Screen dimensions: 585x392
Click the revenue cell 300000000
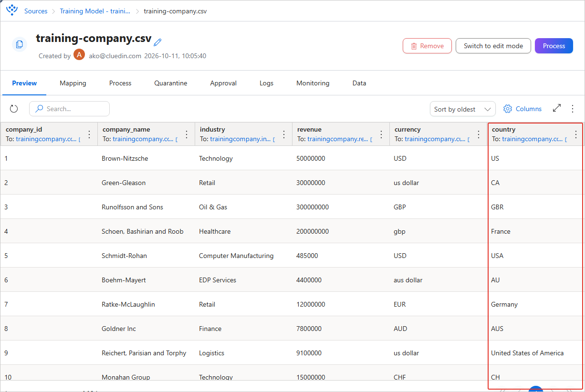point(313,207)
